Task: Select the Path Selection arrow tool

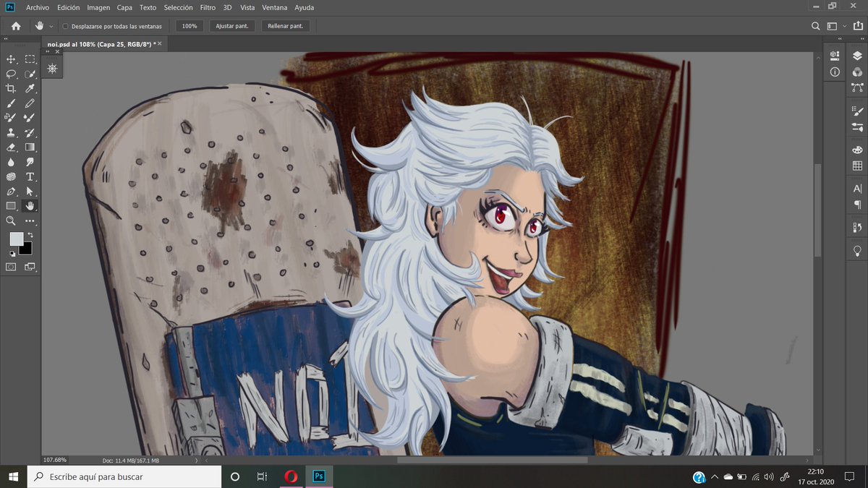Action: click(x=30, y=191)
